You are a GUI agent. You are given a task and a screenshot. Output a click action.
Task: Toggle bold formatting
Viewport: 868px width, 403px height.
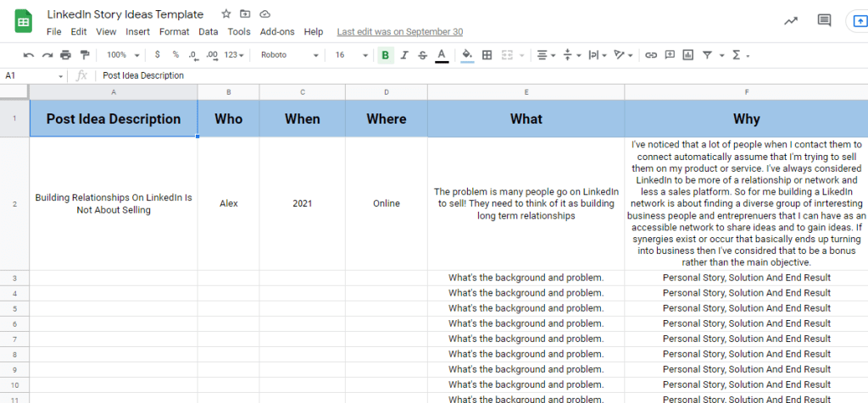click(x=386, y=55)
